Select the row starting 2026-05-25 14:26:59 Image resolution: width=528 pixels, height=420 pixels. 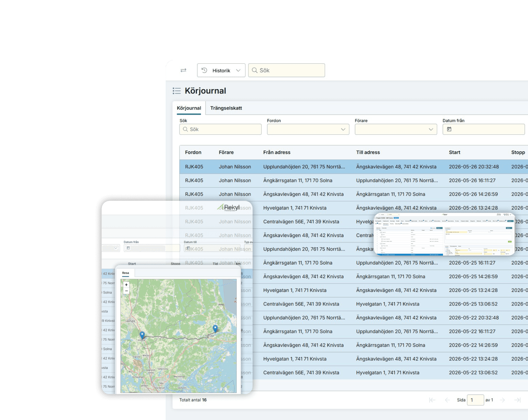pyautogui.click(x=354, y=277)
